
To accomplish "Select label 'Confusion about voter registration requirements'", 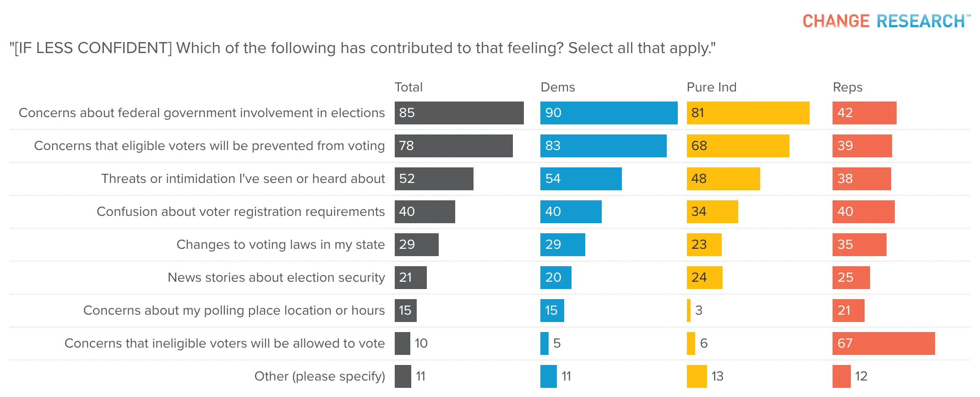I will (x=241, y=212).
